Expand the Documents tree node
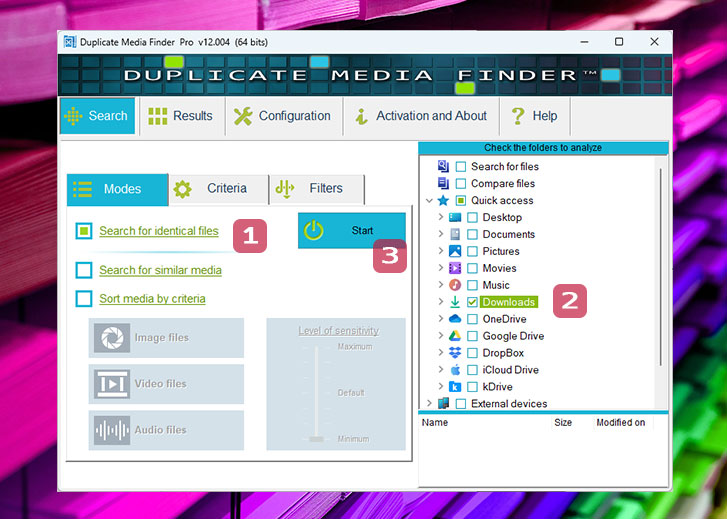727x519 pixels. (x=440, y=234)
